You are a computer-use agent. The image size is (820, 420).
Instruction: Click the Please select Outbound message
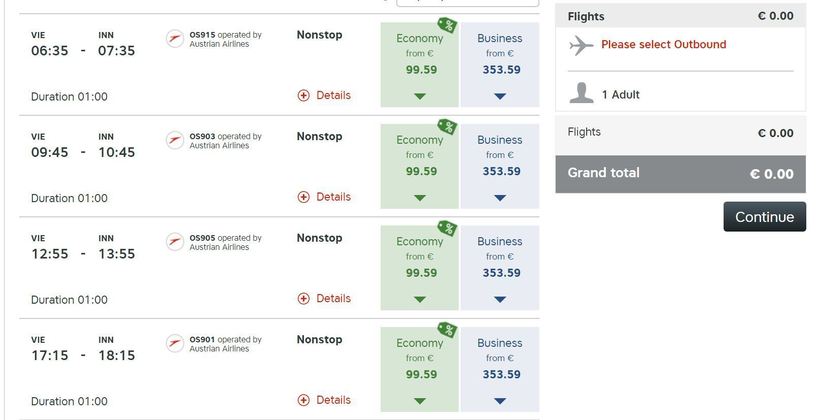(664, 44)
